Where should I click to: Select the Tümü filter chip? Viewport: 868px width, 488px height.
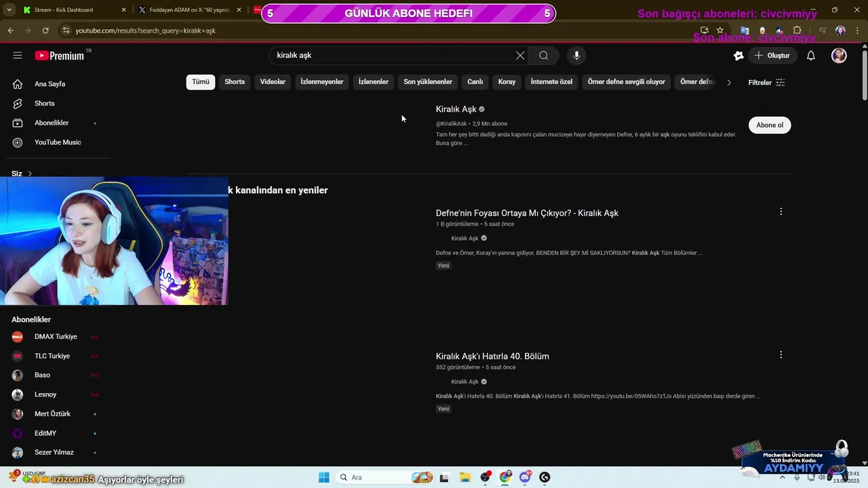201,82
